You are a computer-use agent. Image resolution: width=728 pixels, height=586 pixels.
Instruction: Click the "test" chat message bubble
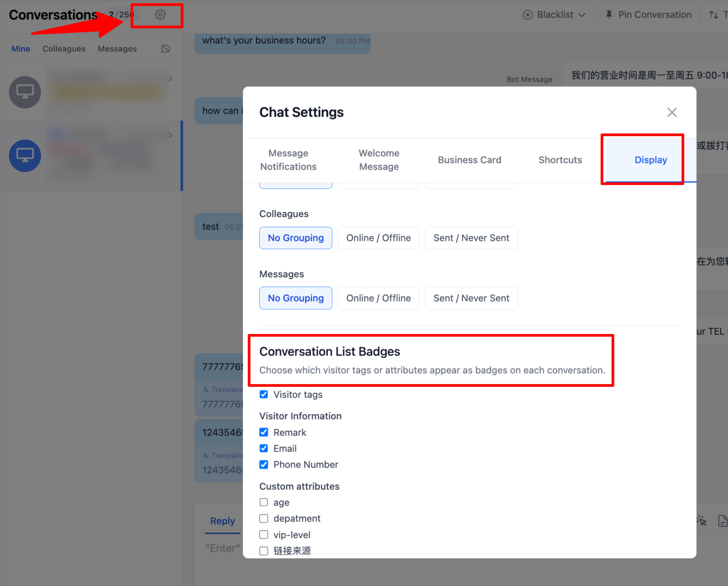click(219, 227)
